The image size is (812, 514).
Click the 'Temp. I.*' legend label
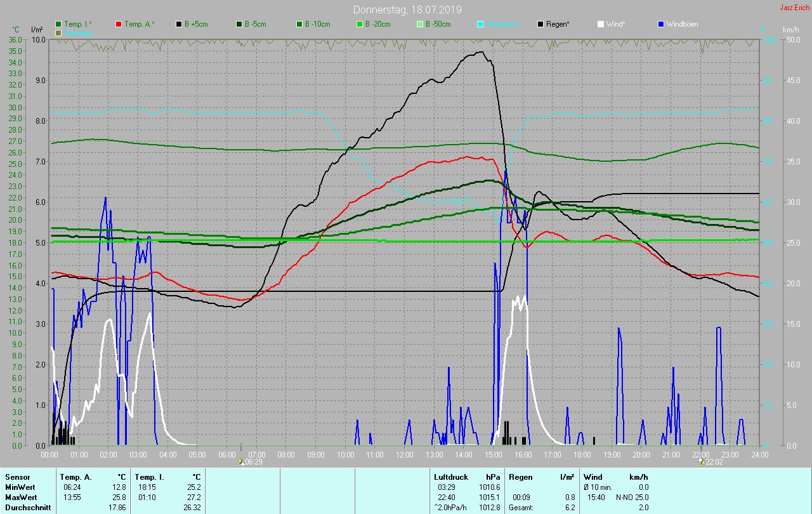tap(78, 24)
